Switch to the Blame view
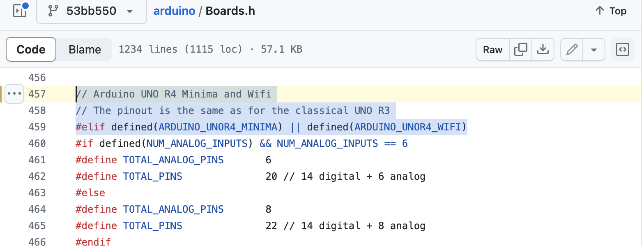The width and height of the screenshot is (644, 246). (85, 50)
